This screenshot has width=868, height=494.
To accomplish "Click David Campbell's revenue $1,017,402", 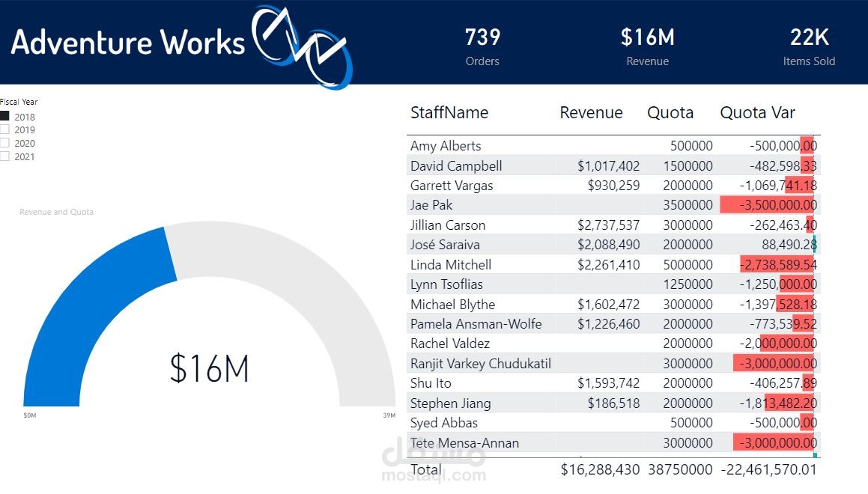I will click(x=608, y=165).
